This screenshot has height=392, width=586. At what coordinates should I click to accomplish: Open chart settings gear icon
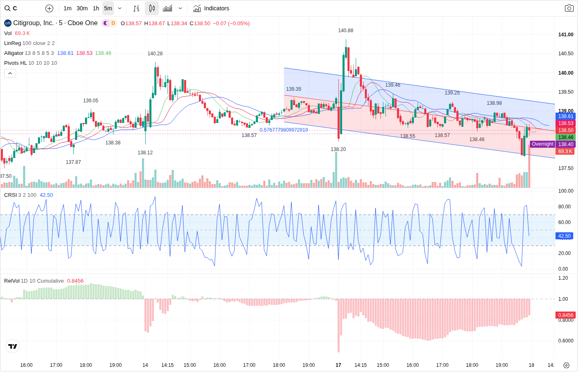pos(566,365)
